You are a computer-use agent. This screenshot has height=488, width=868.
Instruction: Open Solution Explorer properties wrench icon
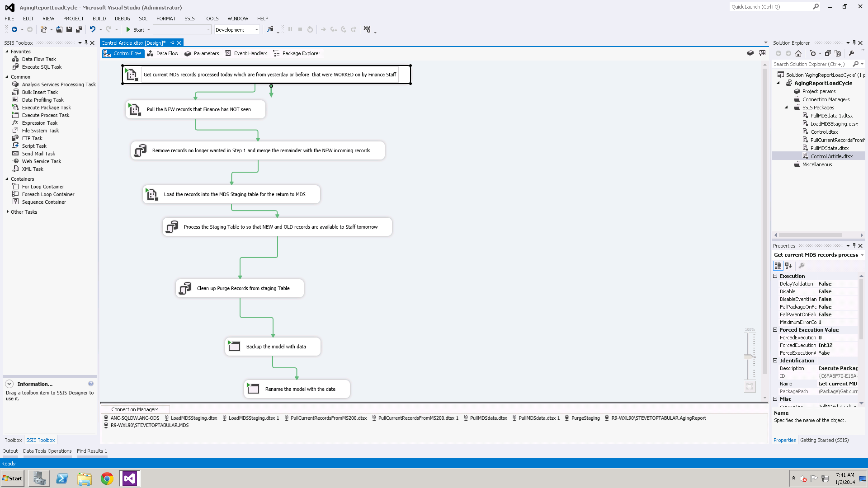coord(851,53)
